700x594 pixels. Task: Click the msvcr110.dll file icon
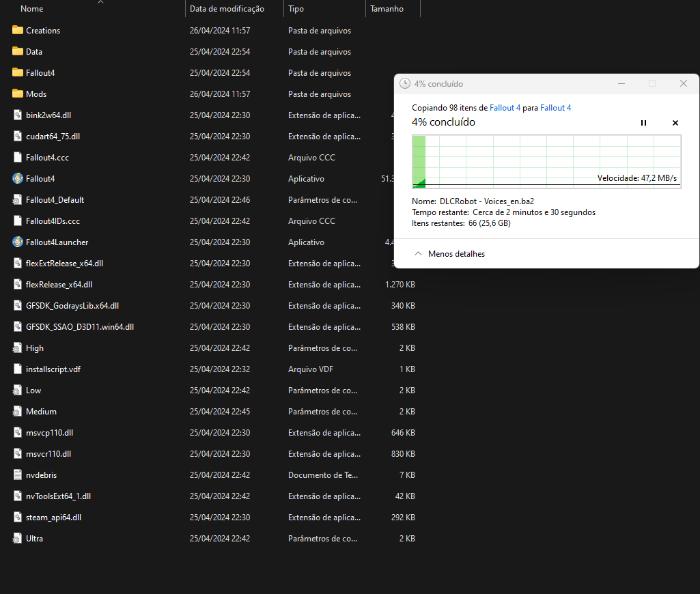coord(17,454)
